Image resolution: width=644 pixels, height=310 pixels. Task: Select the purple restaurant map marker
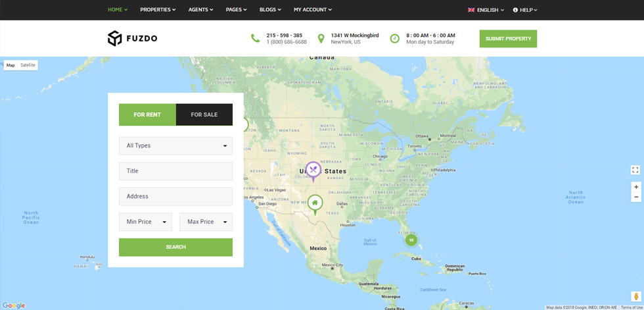[x=313, y=171]
